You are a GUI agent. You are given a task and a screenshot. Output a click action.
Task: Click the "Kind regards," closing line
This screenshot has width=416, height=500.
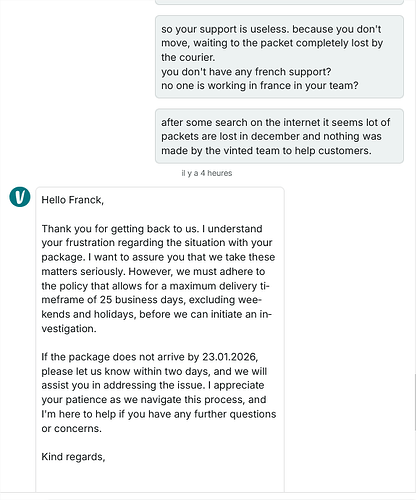point(73,456)
